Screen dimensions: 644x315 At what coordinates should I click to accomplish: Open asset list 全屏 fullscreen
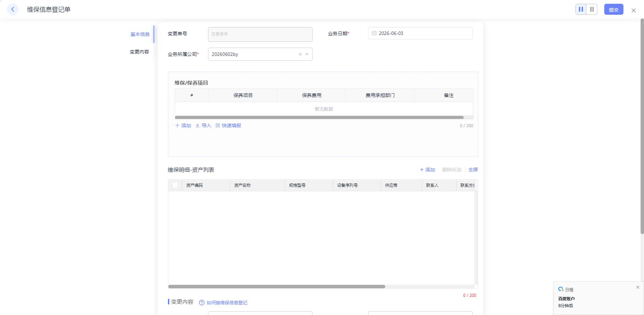click(473, 170)
